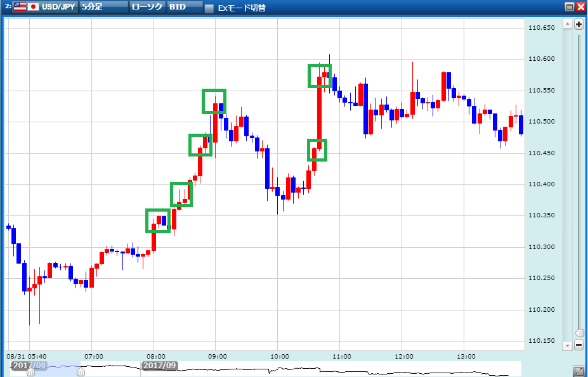Open the ローソク chart type dropdown

click(147, 7)
